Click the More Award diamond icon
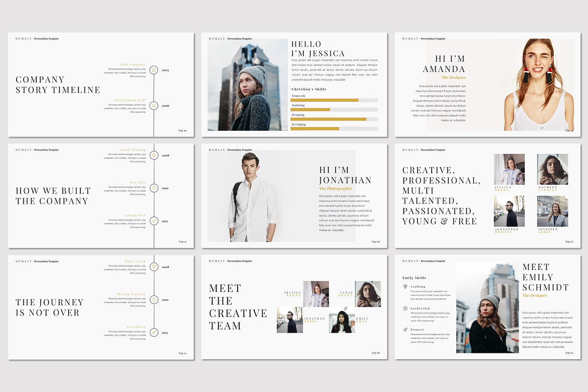This screenshot has height=392, width=588. click(x=154, y=267)
